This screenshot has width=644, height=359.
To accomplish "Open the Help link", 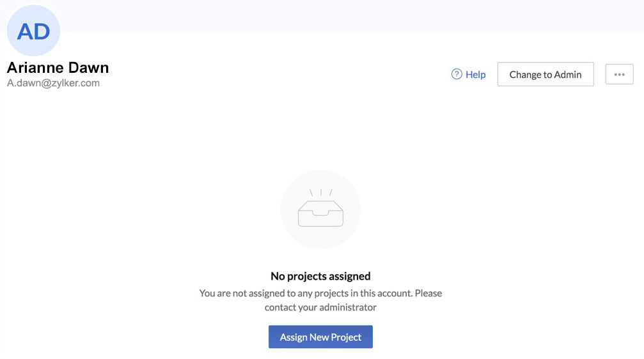I will pyautogui.click(x=475, y=74).
